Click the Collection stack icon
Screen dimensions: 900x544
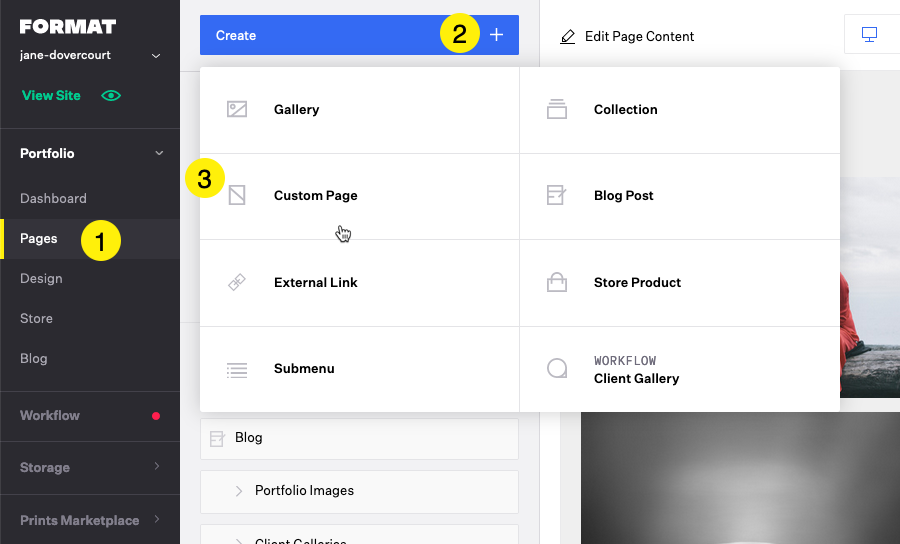pyautogui.click(x=557, y=109)
